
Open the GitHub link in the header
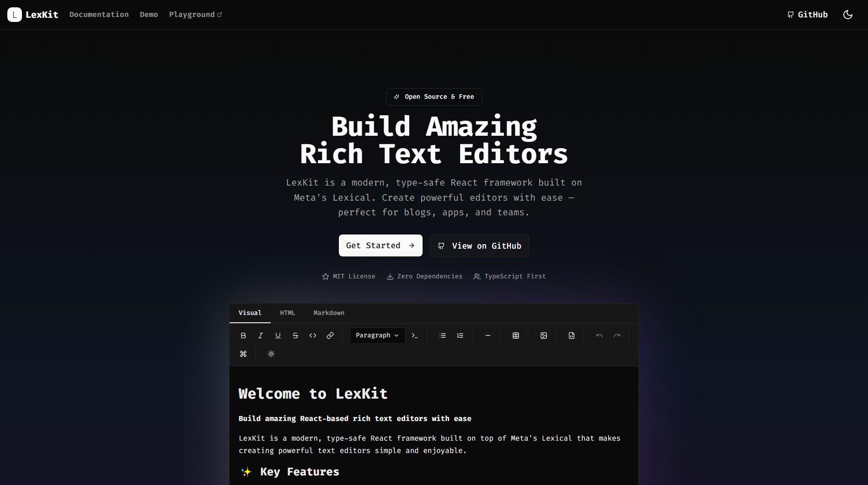[x=808, y=15]
